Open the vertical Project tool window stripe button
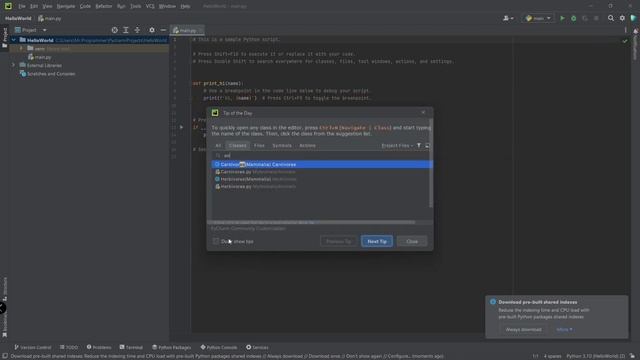 click(x=4, y=38)
